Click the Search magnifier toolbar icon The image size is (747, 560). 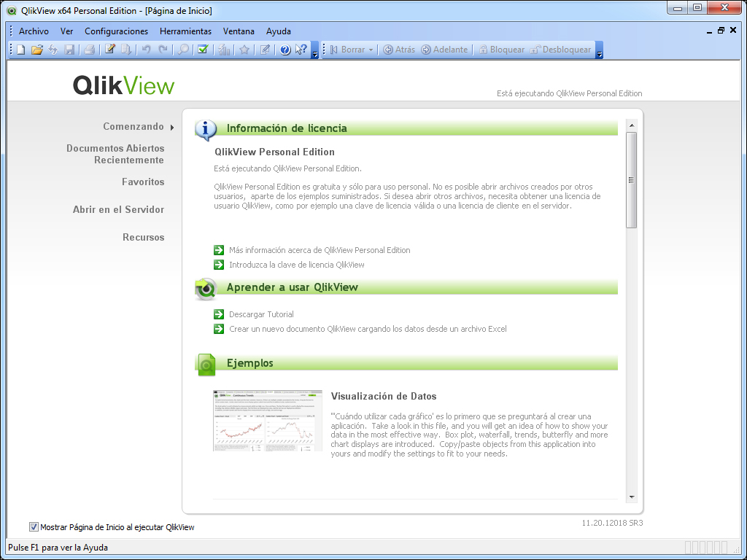pos(183,50)
